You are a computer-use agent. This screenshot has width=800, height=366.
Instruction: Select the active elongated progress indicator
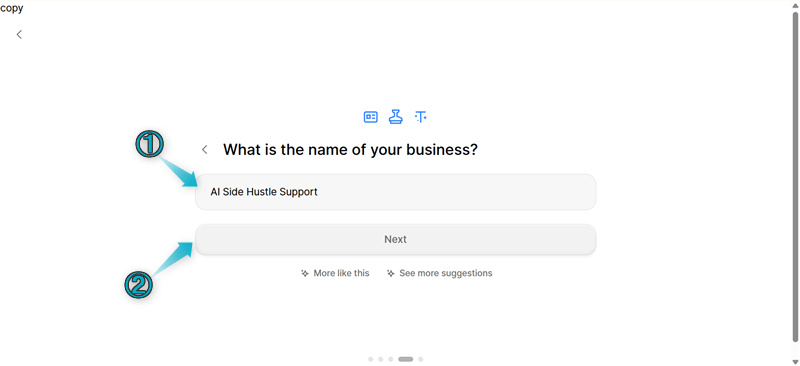coord(406,359)
